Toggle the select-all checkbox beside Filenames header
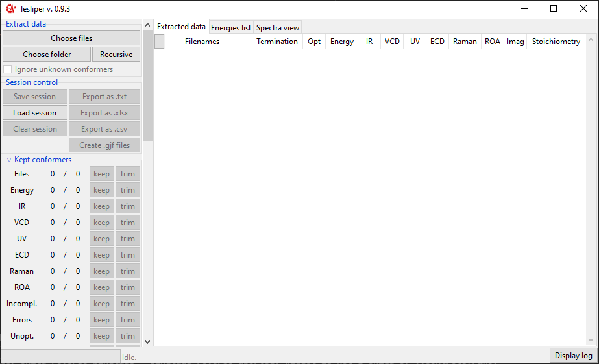The image size is (599, 364). (x=159, y=42)
